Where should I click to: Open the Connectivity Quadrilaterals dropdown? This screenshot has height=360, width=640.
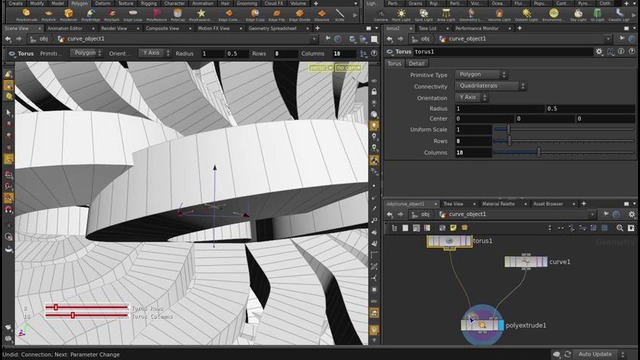pos(490,86)
